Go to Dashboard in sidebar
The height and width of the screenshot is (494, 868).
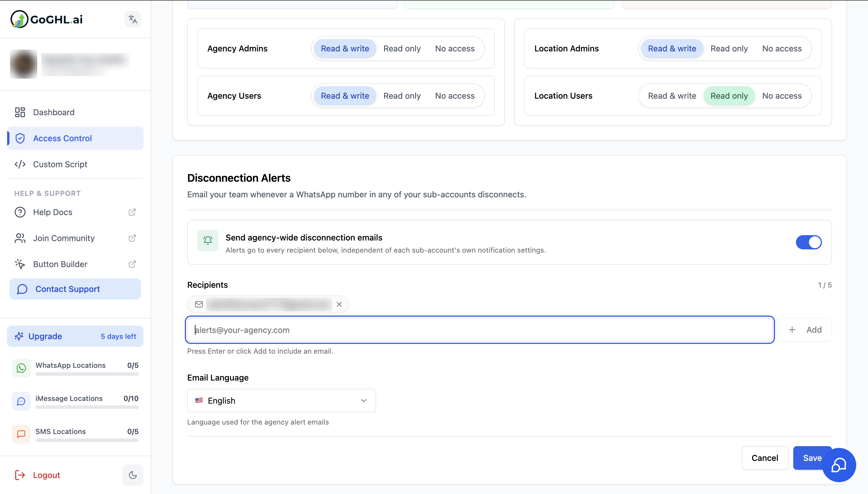75,112
